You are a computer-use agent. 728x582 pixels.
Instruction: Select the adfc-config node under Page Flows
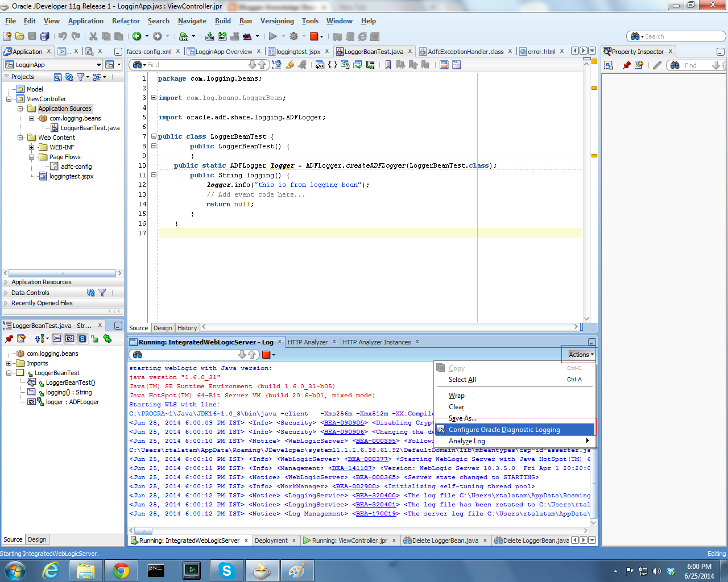pyautogui.click(x=76, y=167)
